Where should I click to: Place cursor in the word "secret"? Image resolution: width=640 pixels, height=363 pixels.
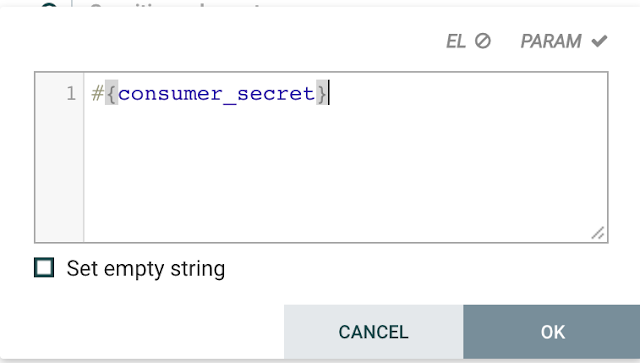[276, 94]
